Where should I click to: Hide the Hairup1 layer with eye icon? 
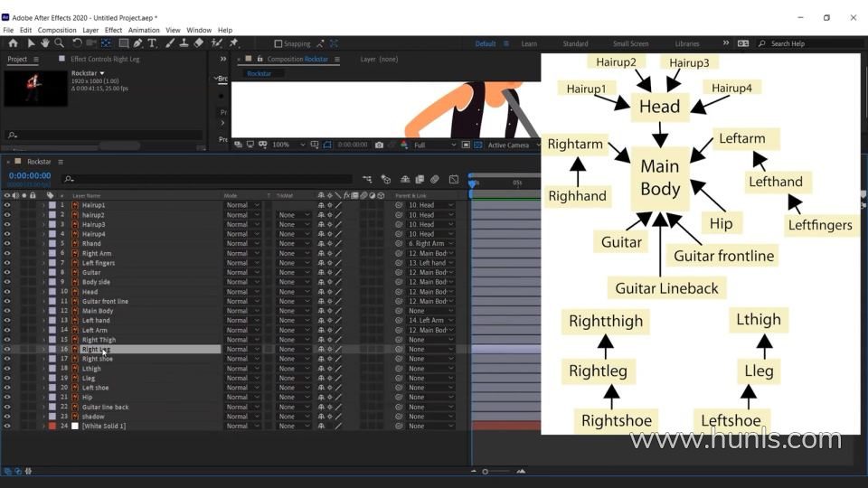[7, 205]
